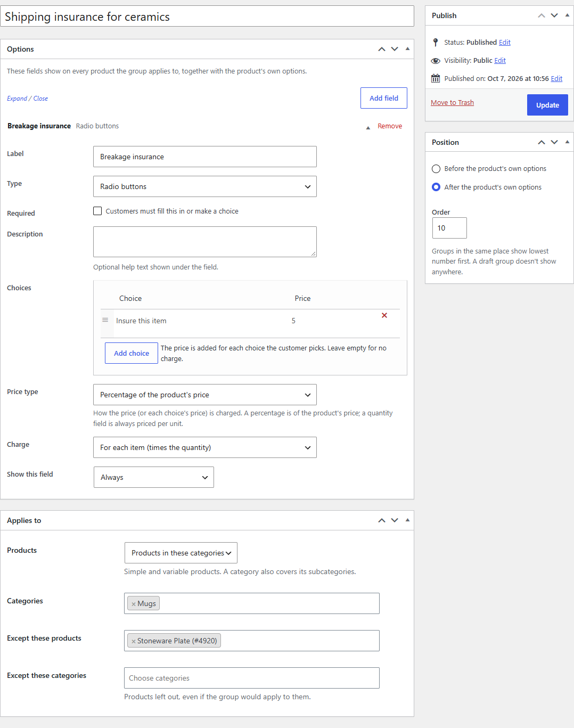Screen dimensions: 574x728
Task: Toggle Options panel collapse triangle
Action: pos(407,48)
